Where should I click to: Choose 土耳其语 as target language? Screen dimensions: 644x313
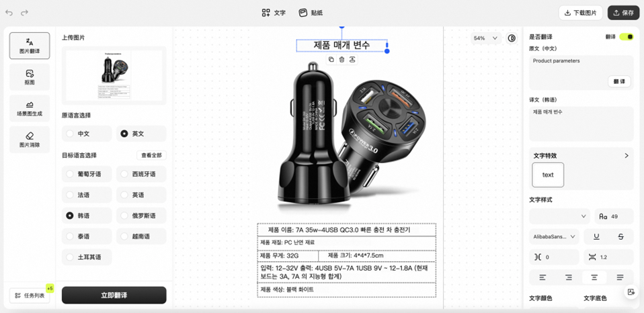tap(87, 257)
